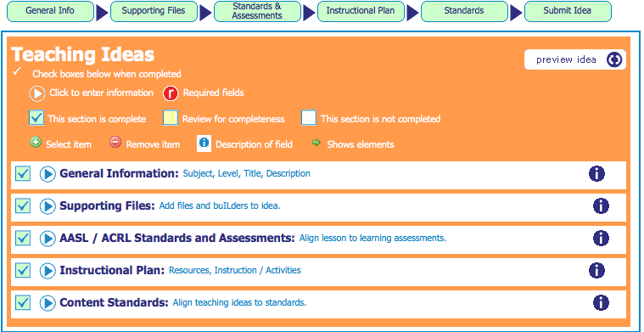This screenshot has height=332, width=644.
Task: Go to the Supporting Files step tab
Action: click(x=154, y=11)
